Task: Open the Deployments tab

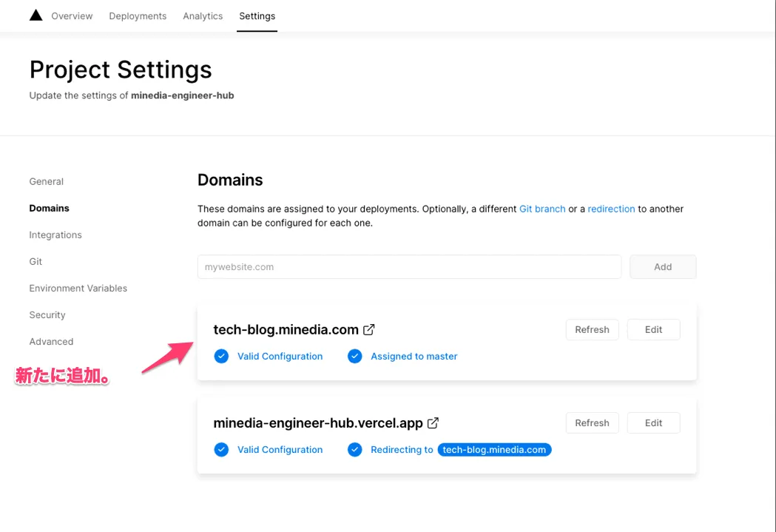Action: tap(138, 16)
